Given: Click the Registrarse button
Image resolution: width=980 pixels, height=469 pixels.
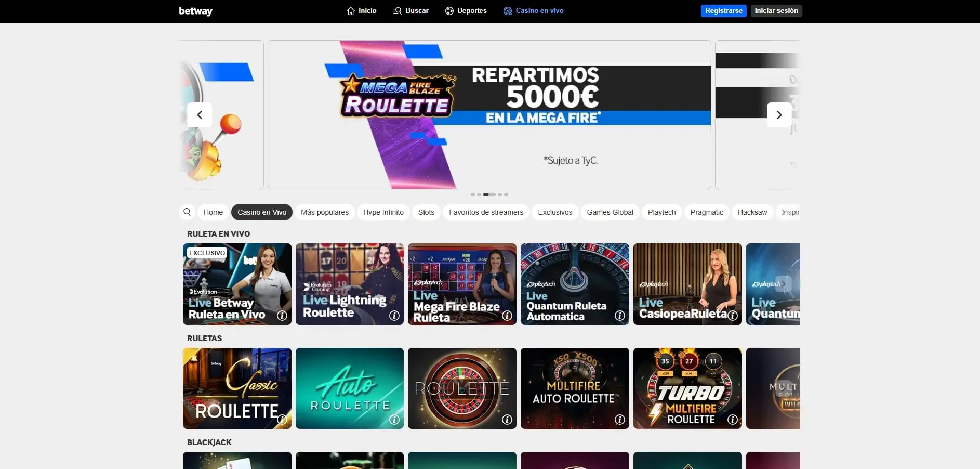Looking at the screenshot, I should point(723,11).
